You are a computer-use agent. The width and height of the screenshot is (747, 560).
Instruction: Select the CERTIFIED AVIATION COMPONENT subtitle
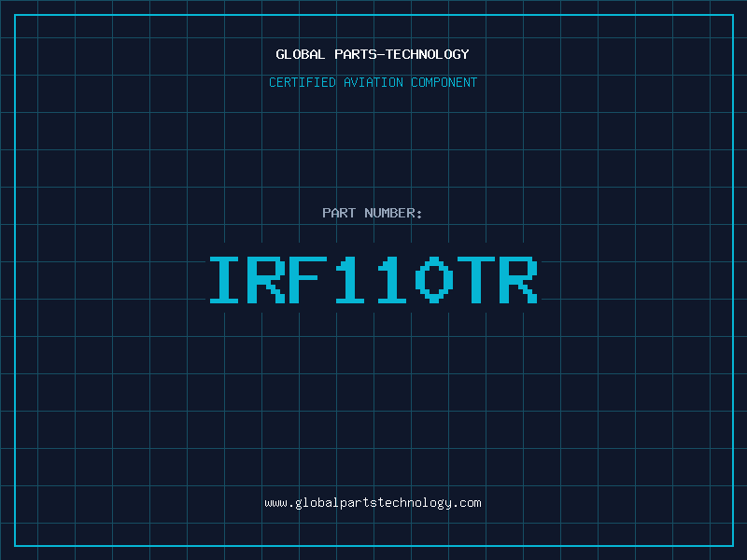(x=373, y=83)
